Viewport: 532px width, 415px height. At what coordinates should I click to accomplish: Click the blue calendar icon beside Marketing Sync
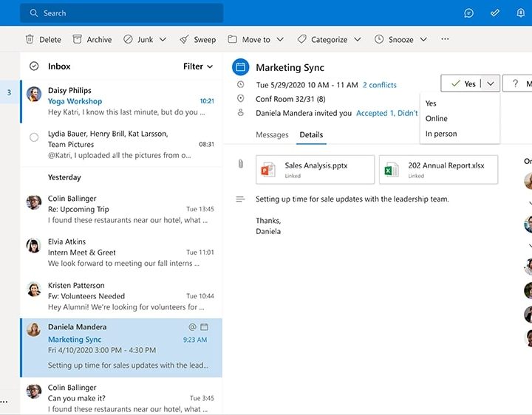(241, 66)
